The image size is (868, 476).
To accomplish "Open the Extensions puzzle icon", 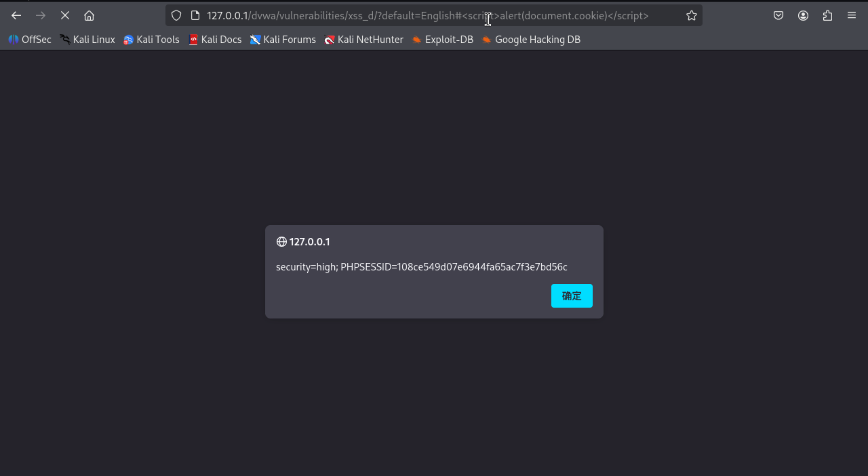I will tap(828, 16).
